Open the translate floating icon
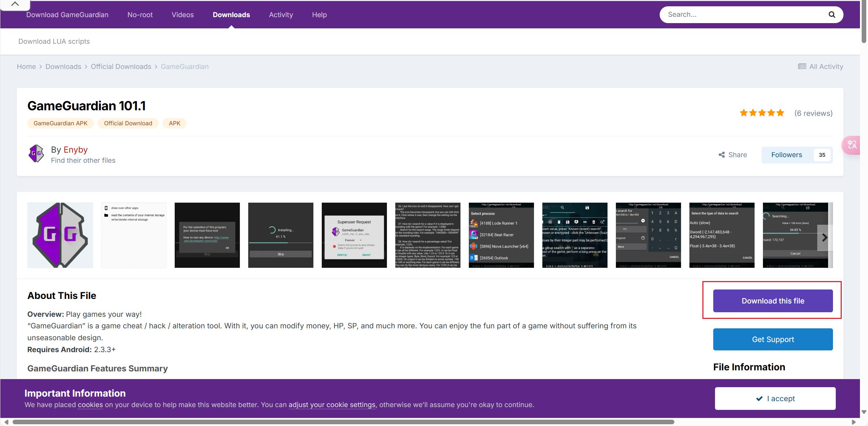This screenshot has height=426, width=868. [x=852, y=145]
